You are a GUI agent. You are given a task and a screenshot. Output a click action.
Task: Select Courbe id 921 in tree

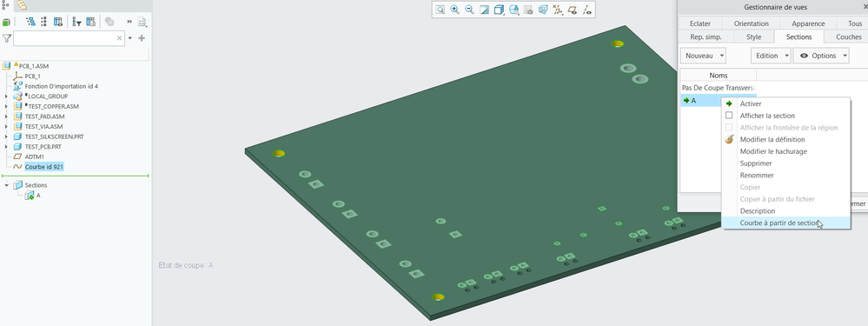[x=44, y=167]
